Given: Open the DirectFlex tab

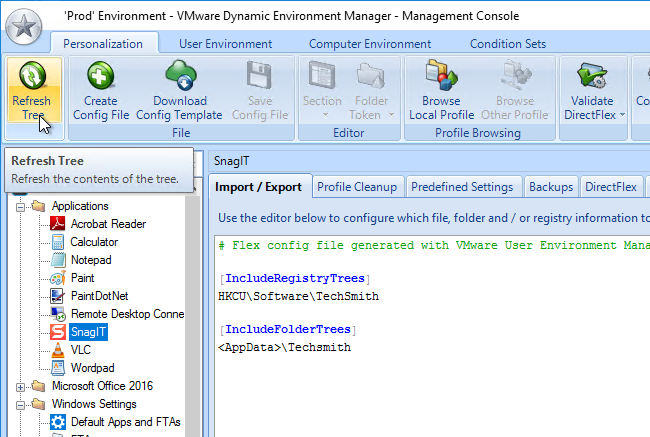Looking at the screenshot, I should 611,187.
